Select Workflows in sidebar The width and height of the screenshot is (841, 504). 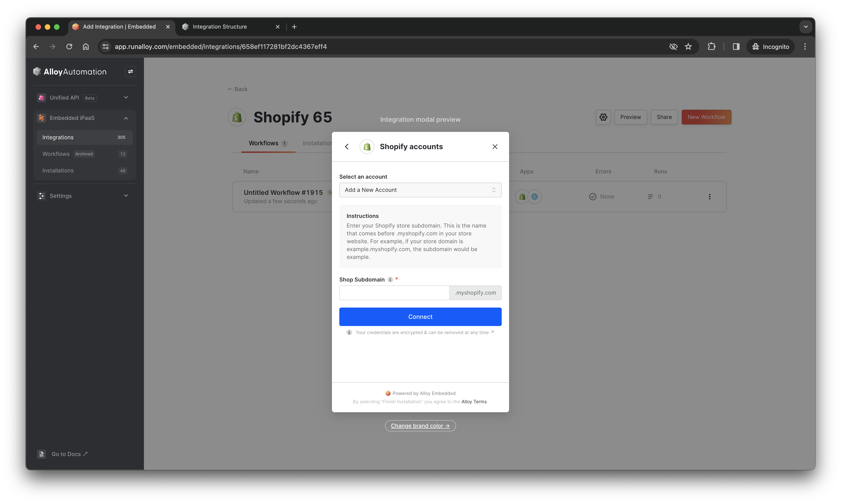85,154
